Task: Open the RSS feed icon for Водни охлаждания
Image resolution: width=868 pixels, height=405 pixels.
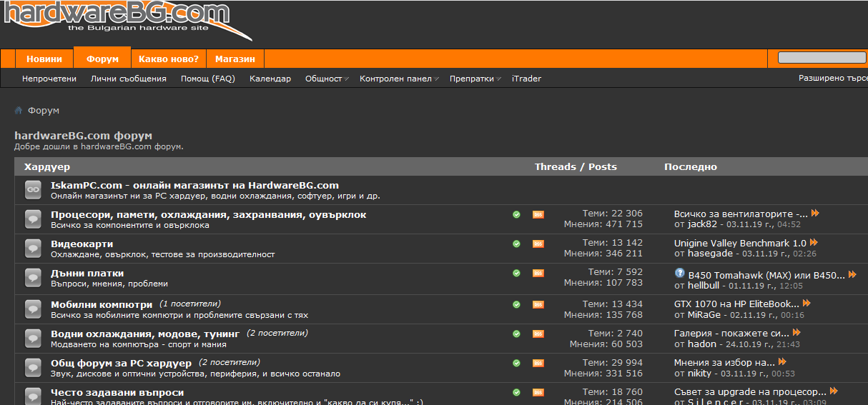Action: click(538, 334)
